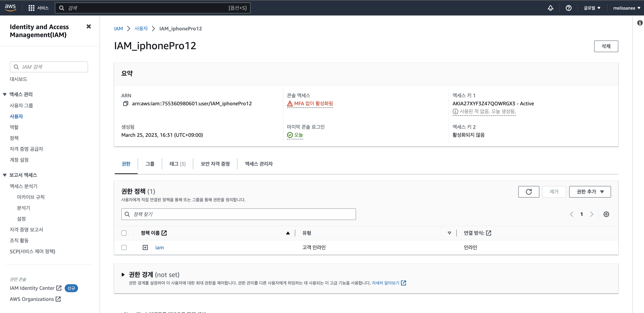Click the delete user button

[x=606, y=46]
